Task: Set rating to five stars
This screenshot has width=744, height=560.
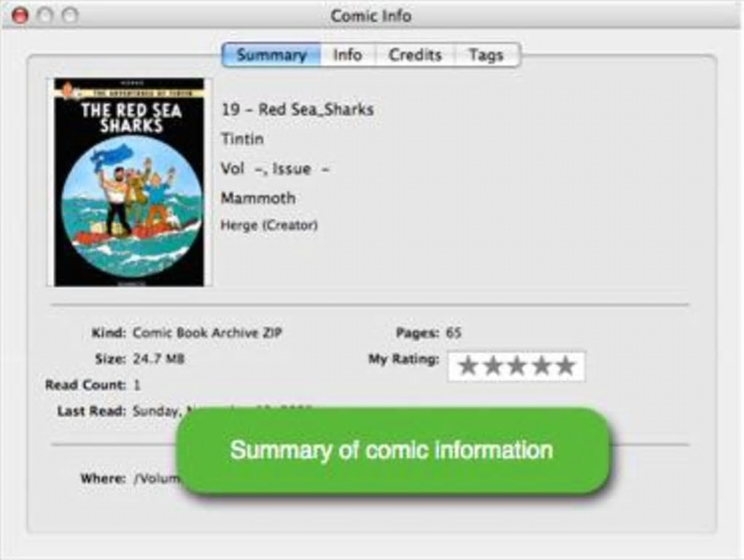Action: tap(565, 367)
